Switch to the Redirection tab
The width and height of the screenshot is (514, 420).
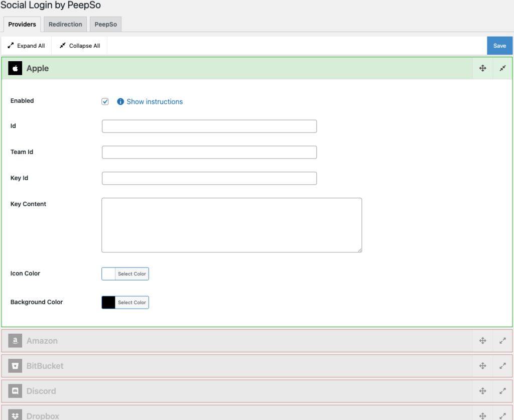65,24
